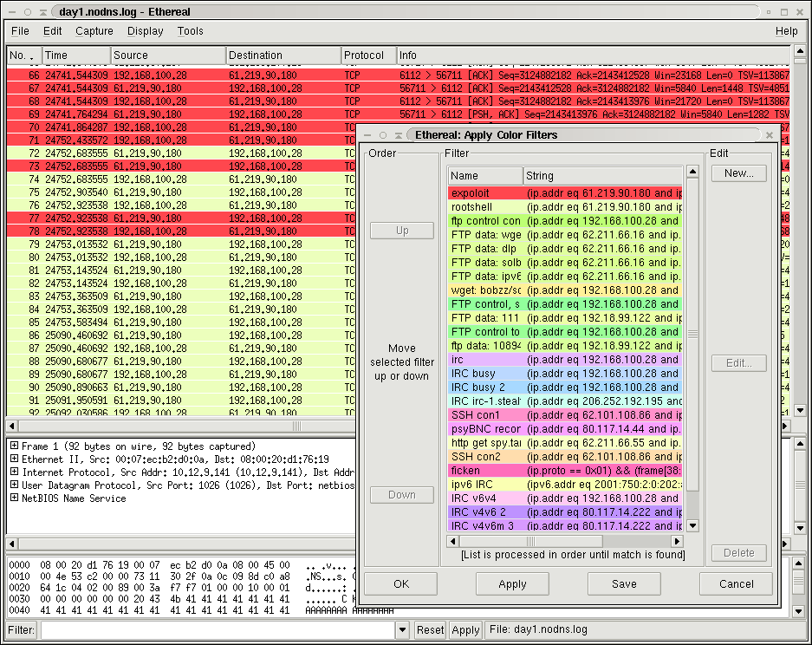Click the Delete filter button

pos(739,553)
